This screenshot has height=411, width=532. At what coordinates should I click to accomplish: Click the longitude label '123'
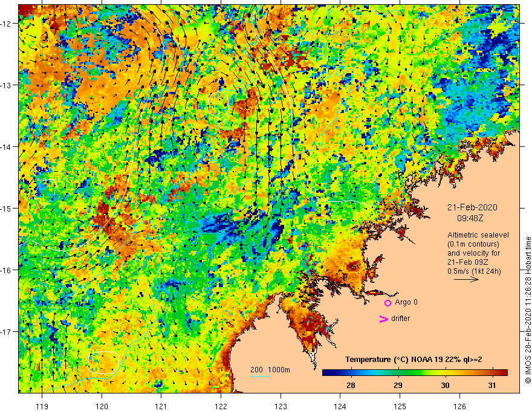281,406
